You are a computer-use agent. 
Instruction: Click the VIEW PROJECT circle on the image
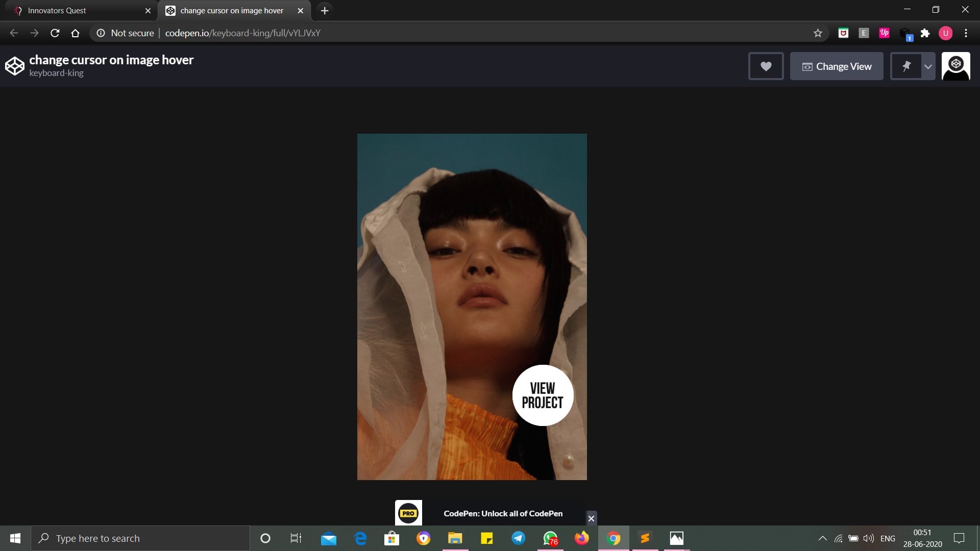(x=543, y=395)
